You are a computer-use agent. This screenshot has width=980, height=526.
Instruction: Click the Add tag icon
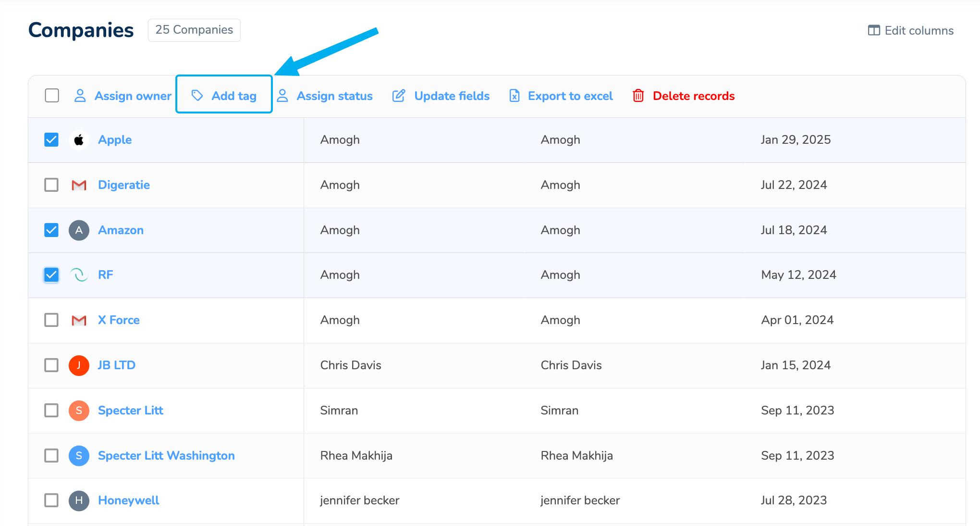point(197,96)
